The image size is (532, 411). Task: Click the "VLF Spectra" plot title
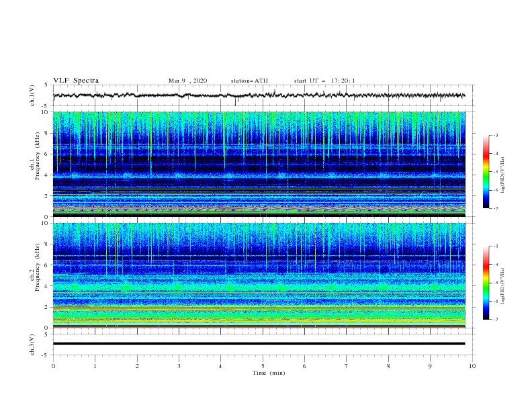click(76, 81)
